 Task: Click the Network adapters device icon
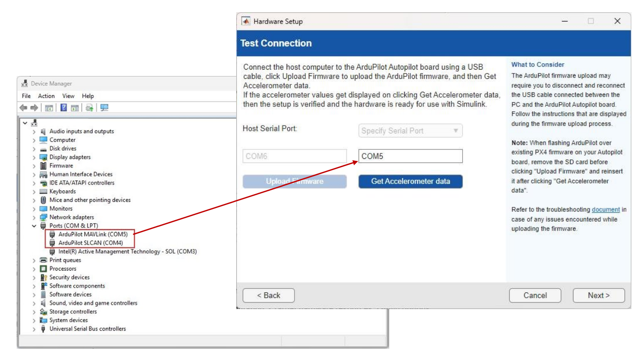point(43,217)
